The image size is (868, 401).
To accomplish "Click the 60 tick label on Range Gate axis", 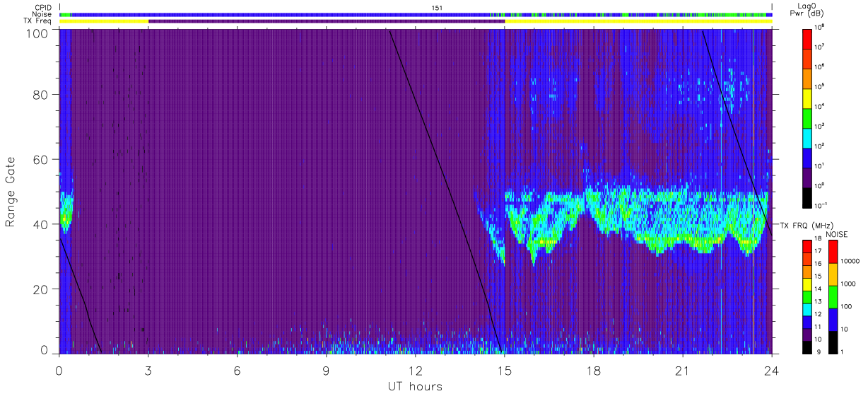I will (40, 159).
